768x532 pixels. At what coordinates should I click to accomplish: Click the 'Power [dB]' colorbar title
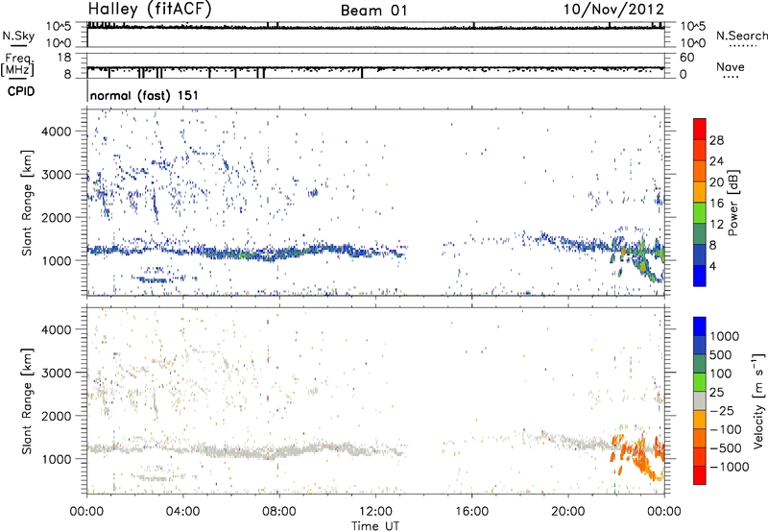(733, 203)
